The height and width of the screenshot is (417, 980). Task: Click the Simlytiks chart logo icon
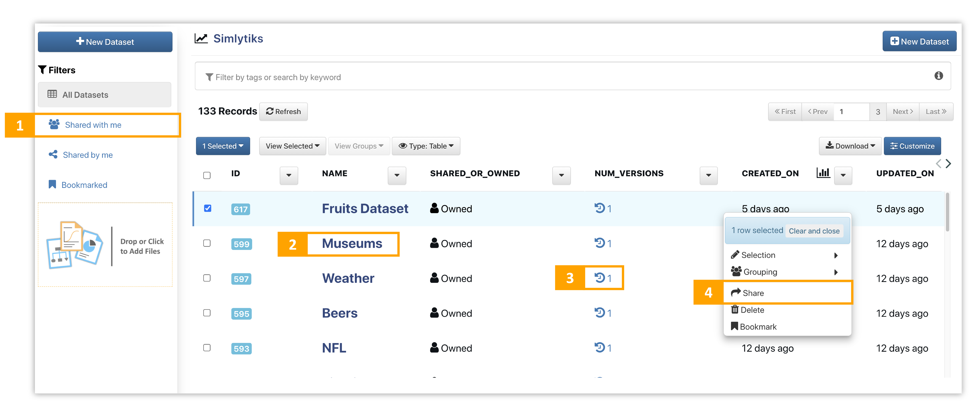[201, 38]
